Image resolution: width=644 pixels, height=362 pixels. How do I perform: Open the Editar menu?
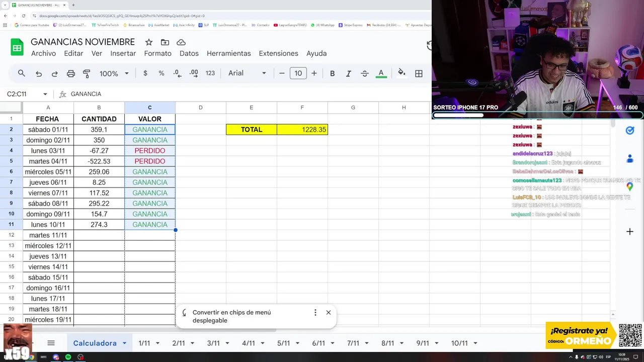[73, 53]
